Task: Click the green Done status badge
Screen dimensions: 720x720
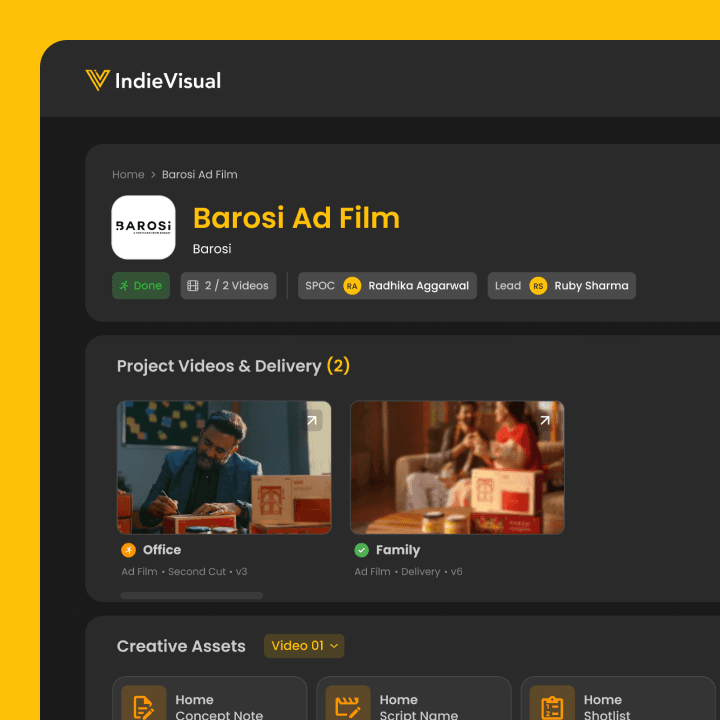Action: click(x=141, y=286)
